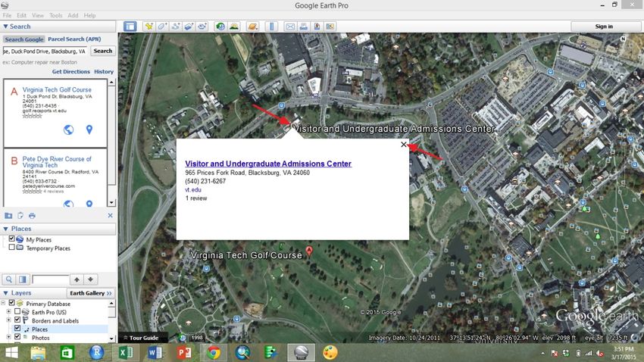Switch planets icon in toolbar
Image resolution: width=644 pixels, height=362 pixels.
pos(252,27)
